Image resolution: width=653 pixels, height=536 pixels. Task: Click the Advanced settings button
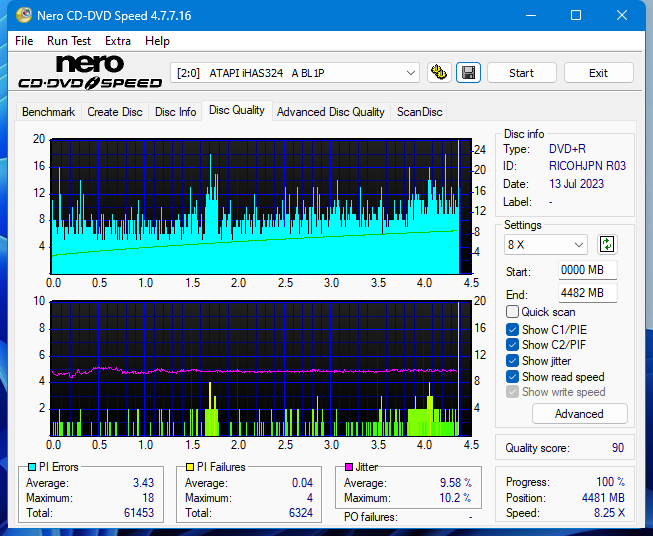(x=579, y=414)
